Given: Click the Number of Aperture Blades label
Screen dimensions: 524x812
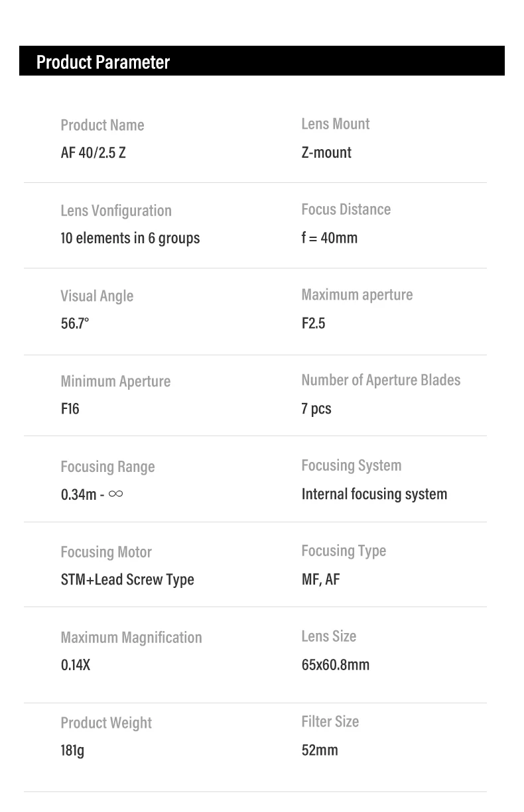Looking at the screenshot, I should tap(381, 380).
